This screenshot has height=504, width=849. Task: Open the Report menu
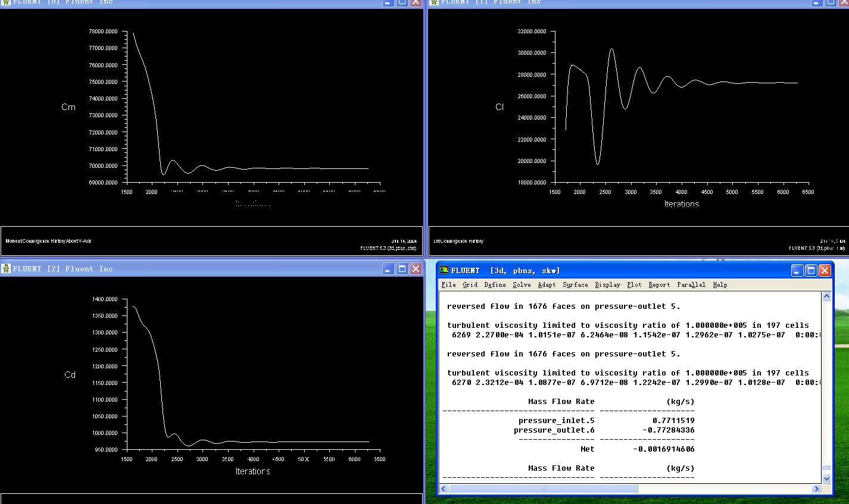(659, 285)
